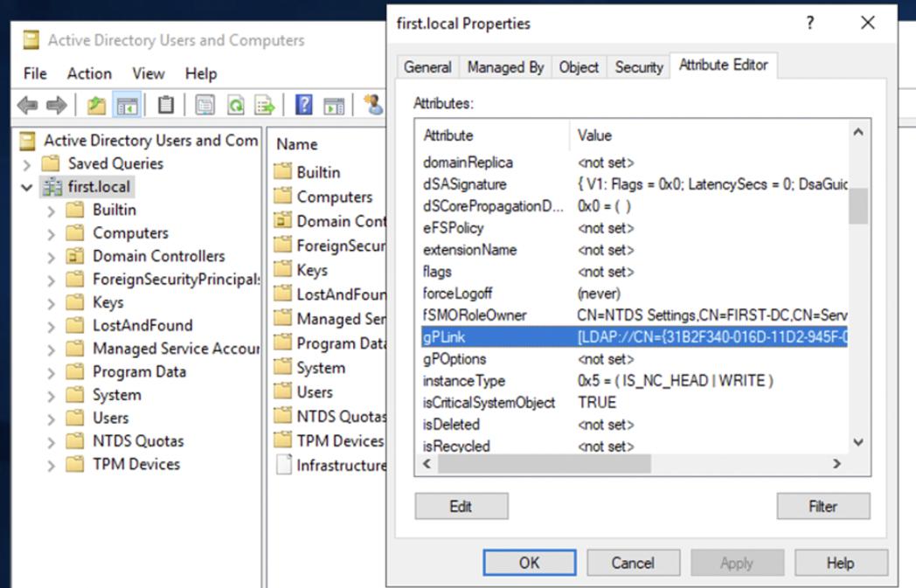Click the Back arrow toolbar icon
Image resolution: width=916 pixels, height=588 pixels.
pyautogui.click(x=27, y=106)
